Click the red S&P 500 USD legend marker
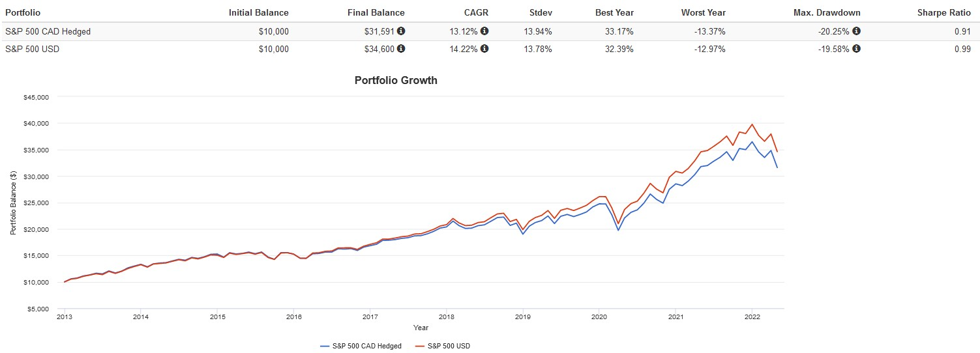 tap(420, 346)
